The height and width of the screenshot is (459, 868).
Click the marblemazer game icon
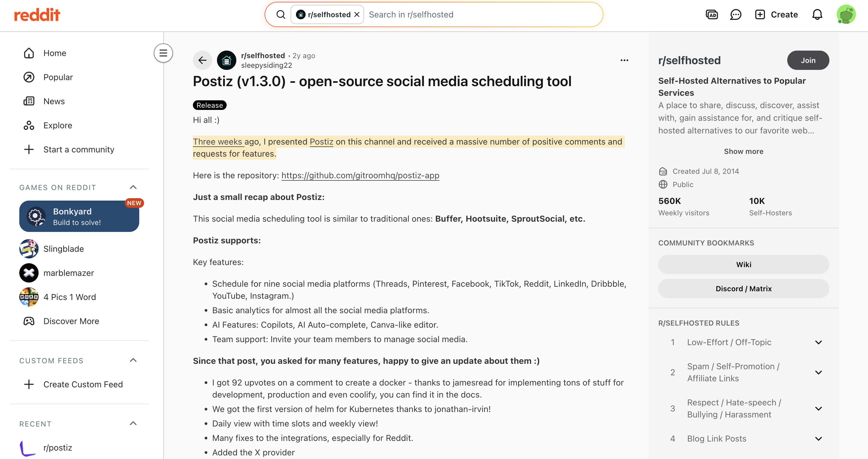[29, 273]
